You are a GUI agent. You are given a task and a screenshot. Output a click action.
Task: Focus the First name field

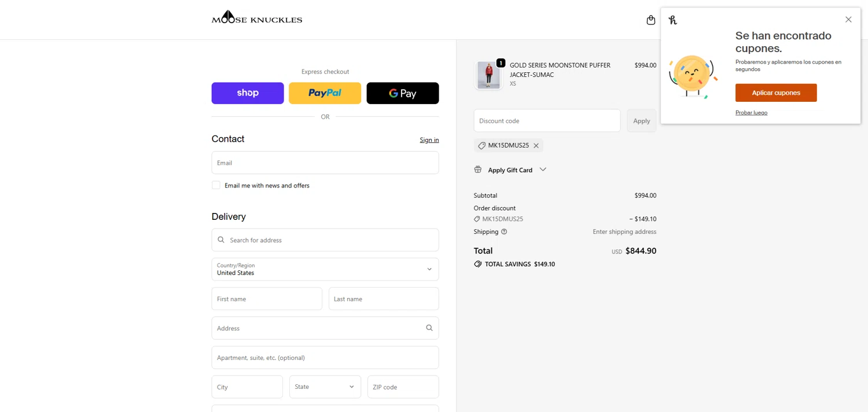point(267,299)
